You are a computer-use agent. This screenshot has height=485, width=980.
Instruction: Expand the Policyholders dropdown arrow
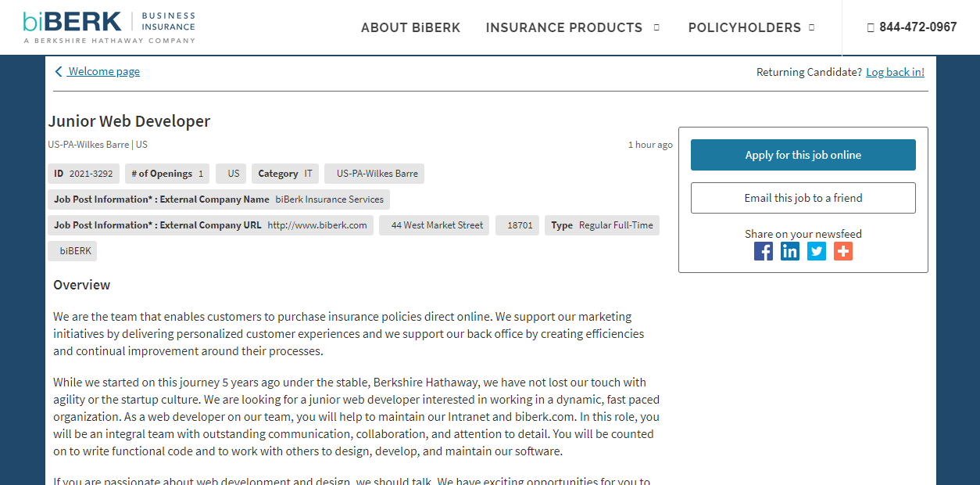pyautogui.click(x=811, y=27)
